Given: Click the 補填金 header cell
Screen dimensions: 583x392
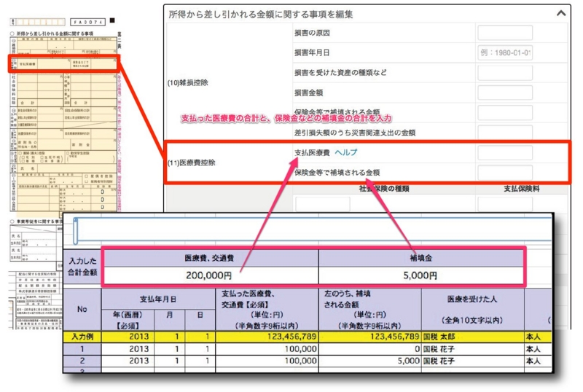Looking at the screenshot, I should point(420,258).
